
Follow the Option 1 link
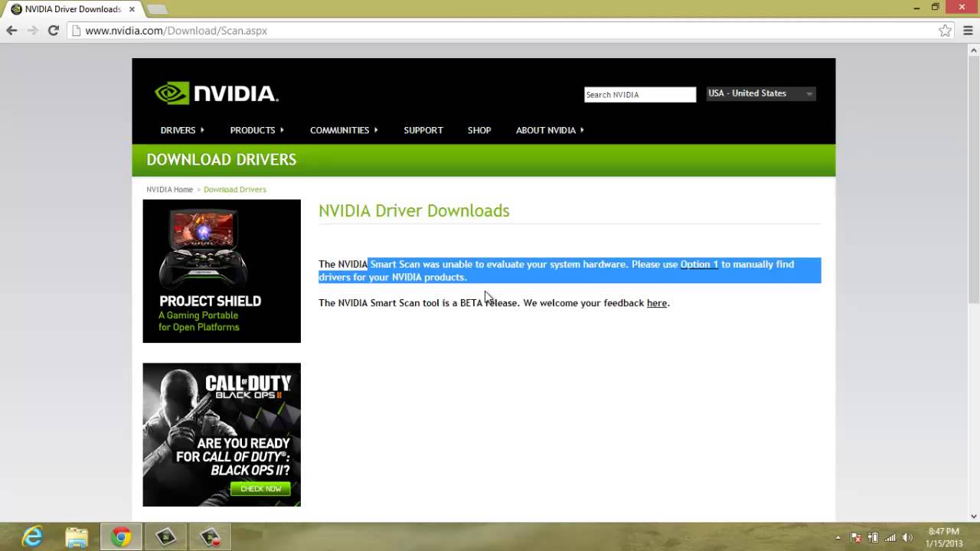click(699, 264)
